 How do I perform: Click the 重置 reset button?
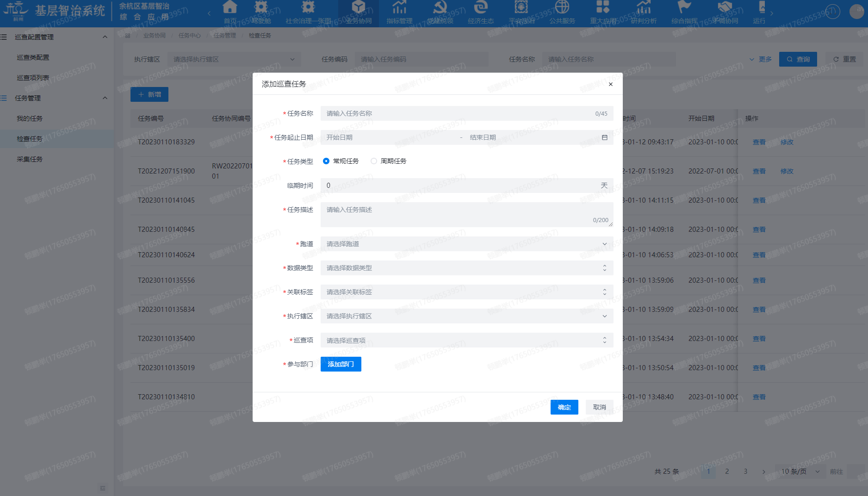844,59
